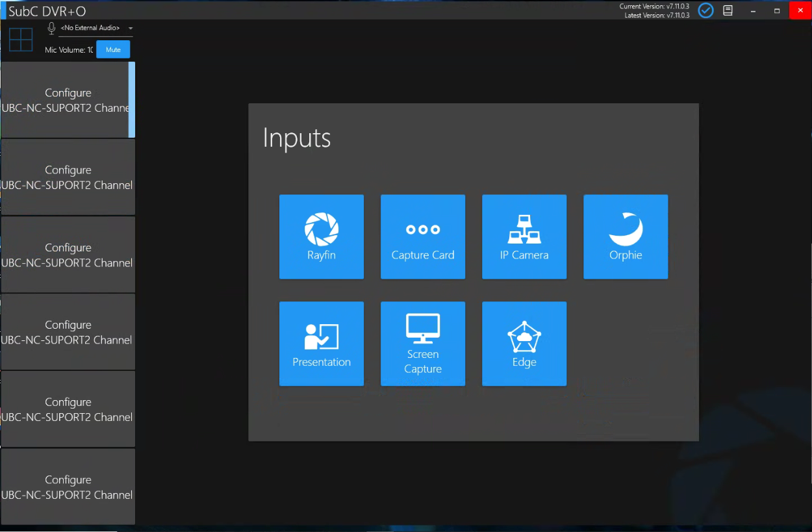The height and width of the screenshot is (532, 812).
Task: Open the IP Camera input option
Action: tap(524, 237)
